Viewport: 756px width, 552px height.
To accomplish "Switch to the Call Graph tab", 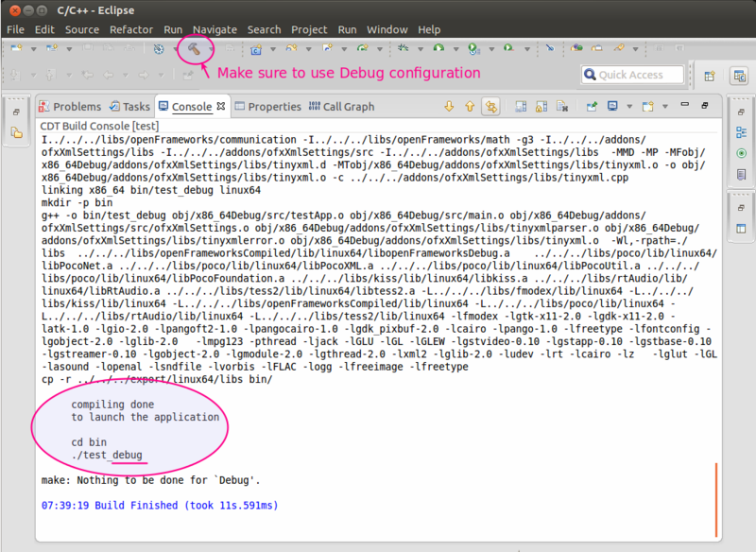I will [x=342, y=107].
